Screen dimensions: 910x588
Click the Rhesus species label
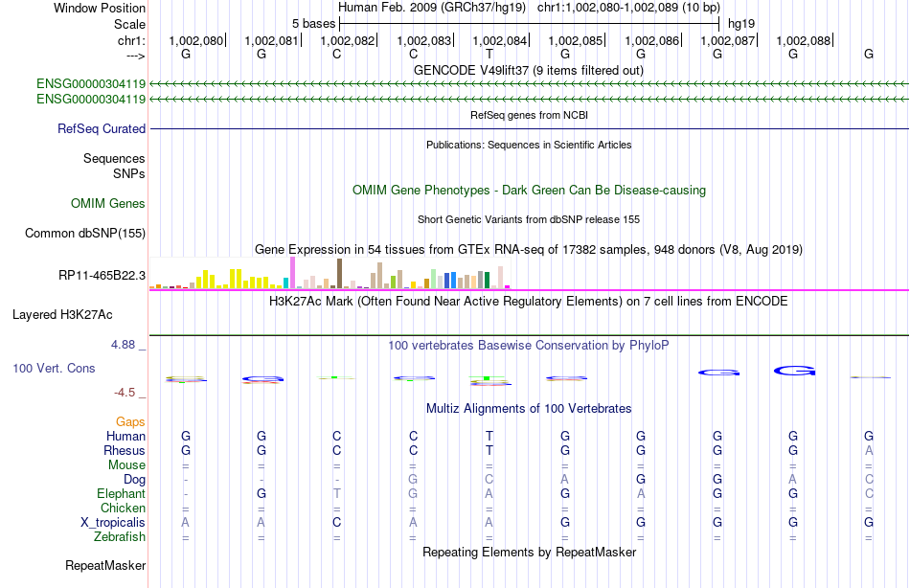tap(125, 450)
